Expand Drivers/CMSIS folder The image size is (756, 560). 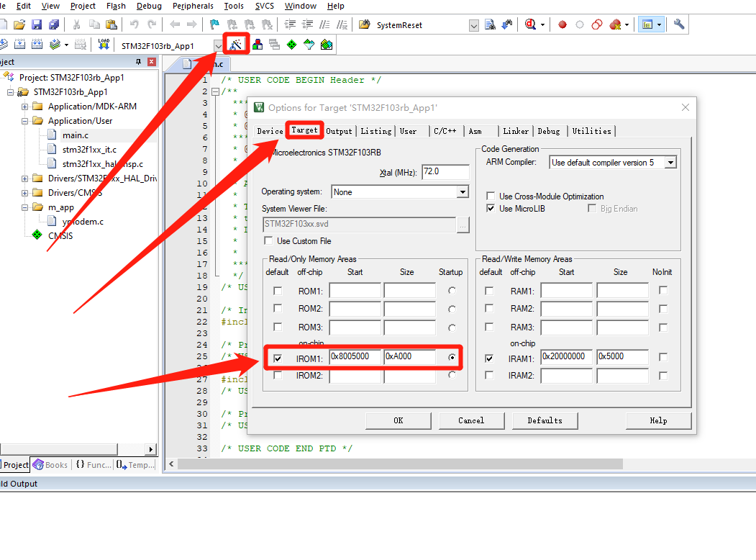[24, 193]
